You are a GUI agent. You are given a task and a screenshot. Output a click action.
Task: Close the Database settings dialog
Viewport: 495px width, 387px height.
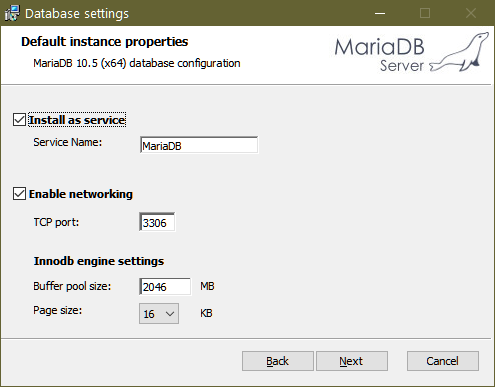(x=471, y=13)
